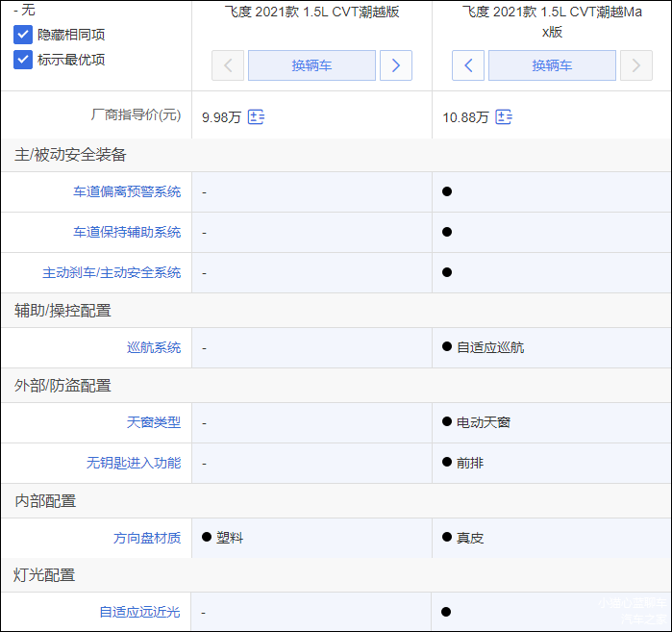Open 主动刹车/主动安全系统 link
This screenshot has width=672, height=632.
pos(112,273)
